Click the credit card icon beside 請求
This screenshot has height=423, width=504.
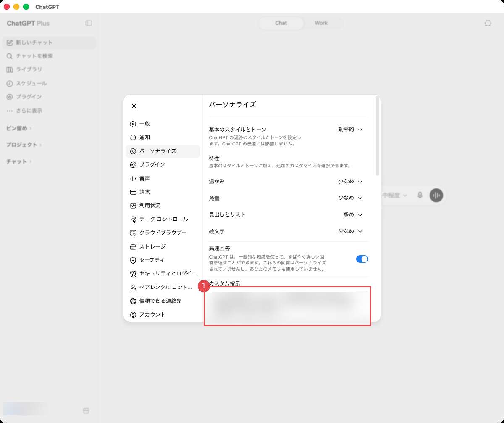point(133,192)
